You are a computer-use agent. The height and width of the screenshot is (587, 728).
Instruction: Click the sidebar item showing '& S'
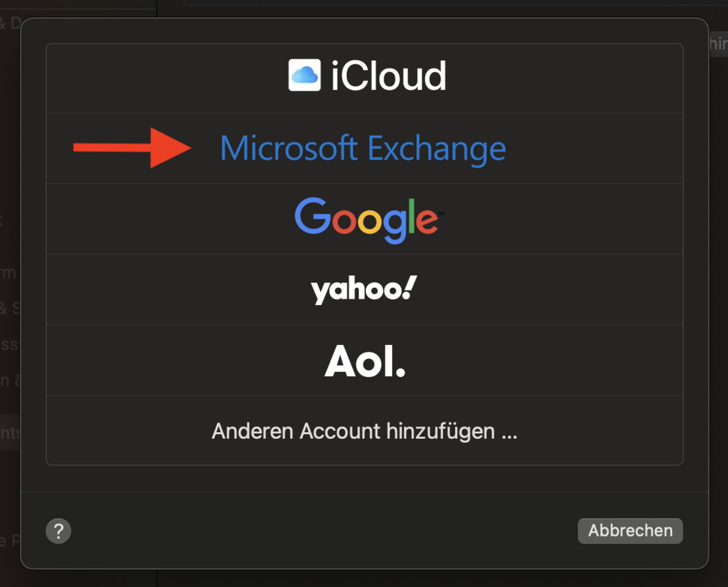10,308
